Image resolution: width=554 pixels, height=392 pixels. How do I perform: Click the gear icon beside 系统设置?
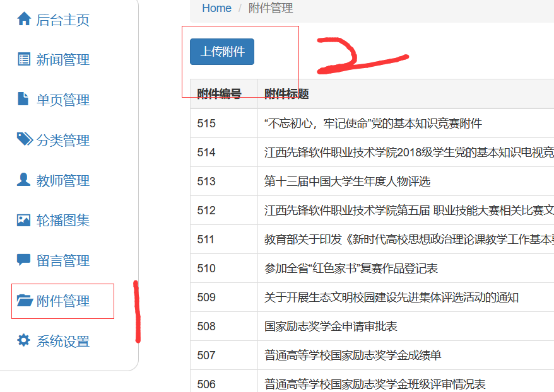point(24,340)
